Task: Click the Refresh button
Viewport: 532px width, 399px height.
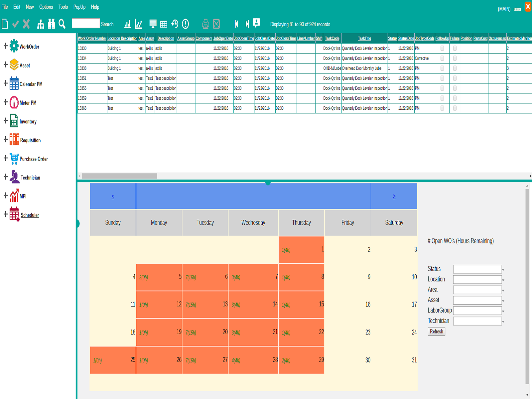Action: click(x=436, y=332)
